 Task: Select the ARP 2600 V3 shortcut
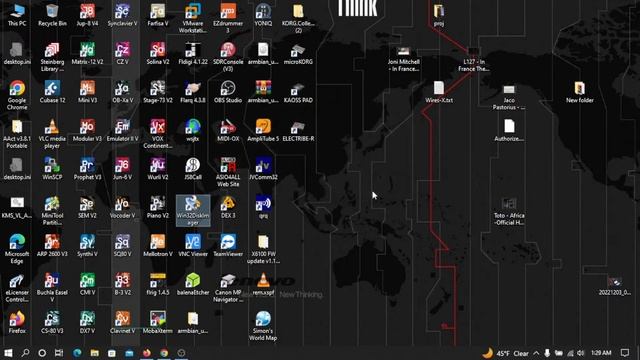(x=52, y=246)
